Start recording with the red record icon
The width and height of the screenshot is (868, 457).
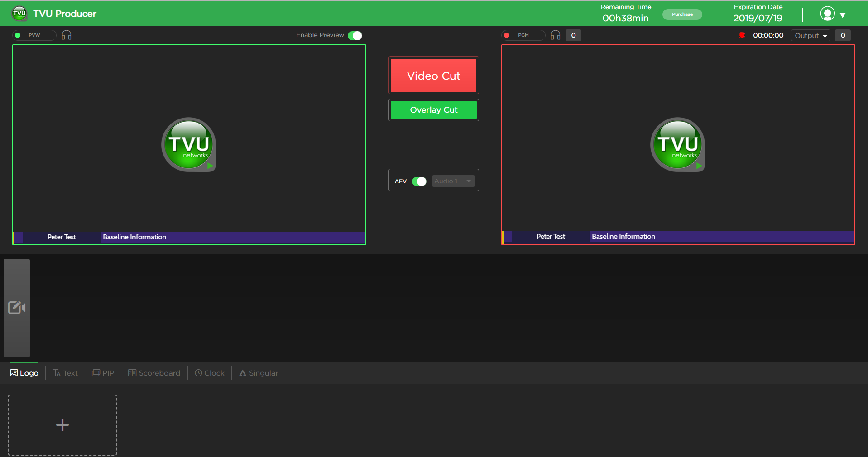click(742, 35)
